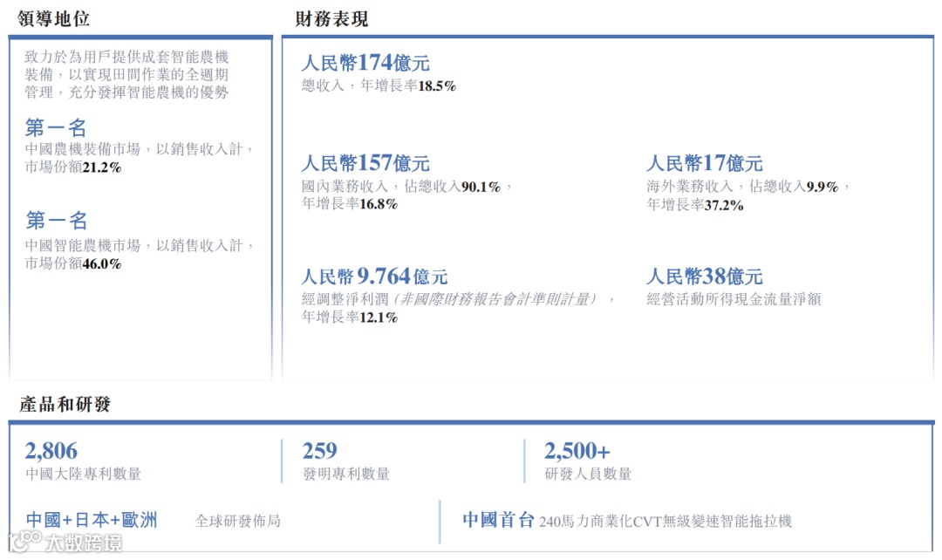Click the 領導地位 section heading
Screen dimensions: 942x560
click(53, 18)
